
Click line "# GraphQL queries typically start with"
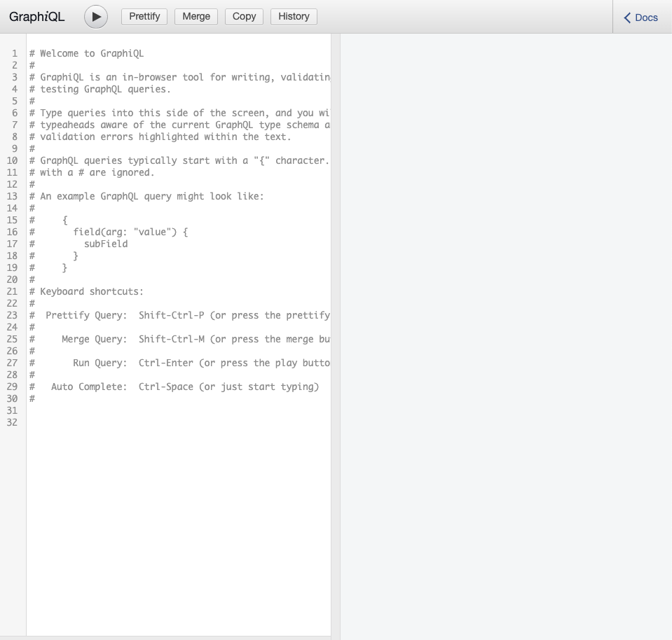pyautogui.click(x=179, y=160)
